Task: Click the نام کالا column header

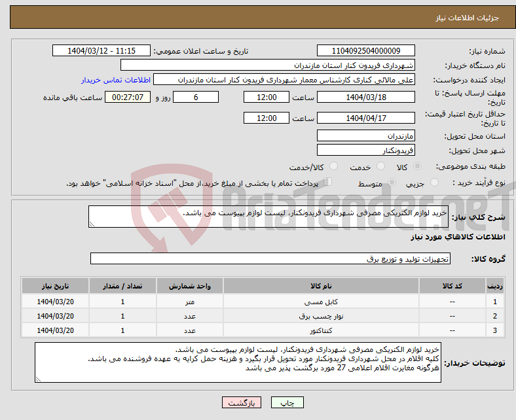Action: (x=321, y=286)
